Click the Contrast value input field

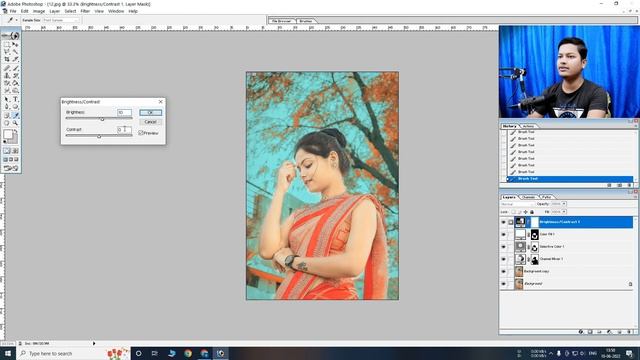point(124,129)
